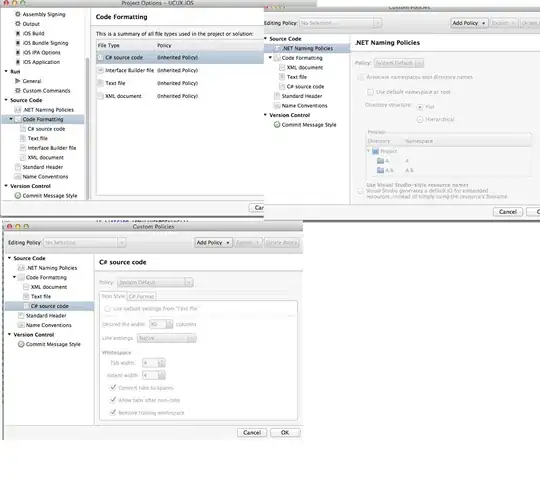Viewport: 540px width, 498px height.
Task: Click Desired file width stepper arrows
Action: click(169, 324)
